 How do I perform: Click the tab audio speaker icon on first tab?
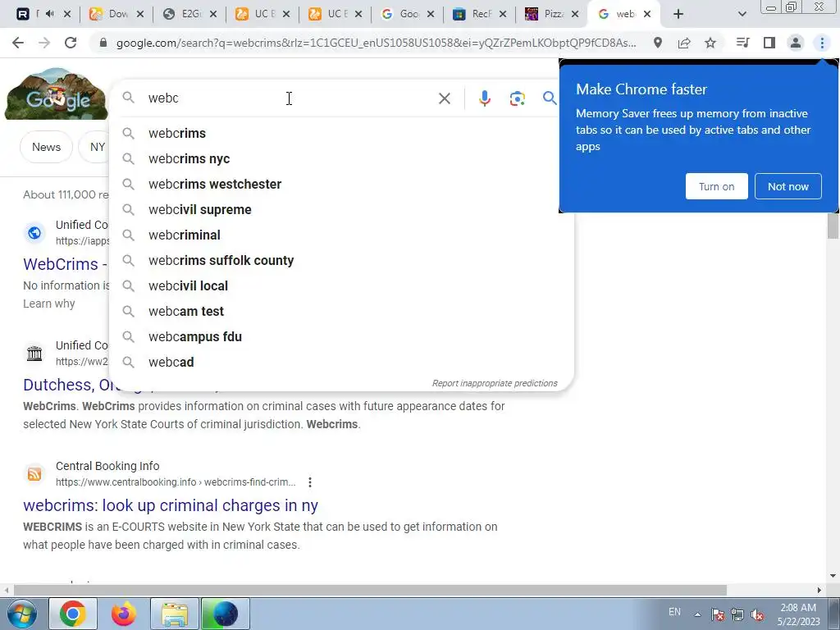[50, 14]
